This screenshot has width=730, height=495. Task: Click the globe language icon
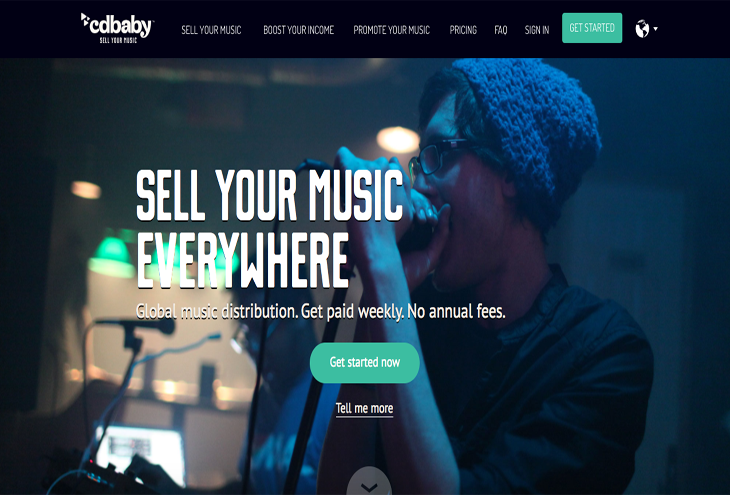642,29
